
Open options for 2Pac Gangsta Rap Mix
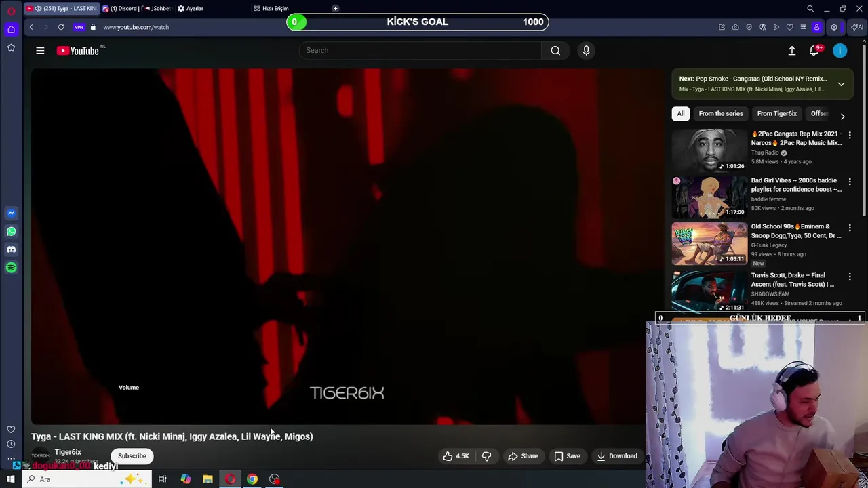[x=850, y=136]
